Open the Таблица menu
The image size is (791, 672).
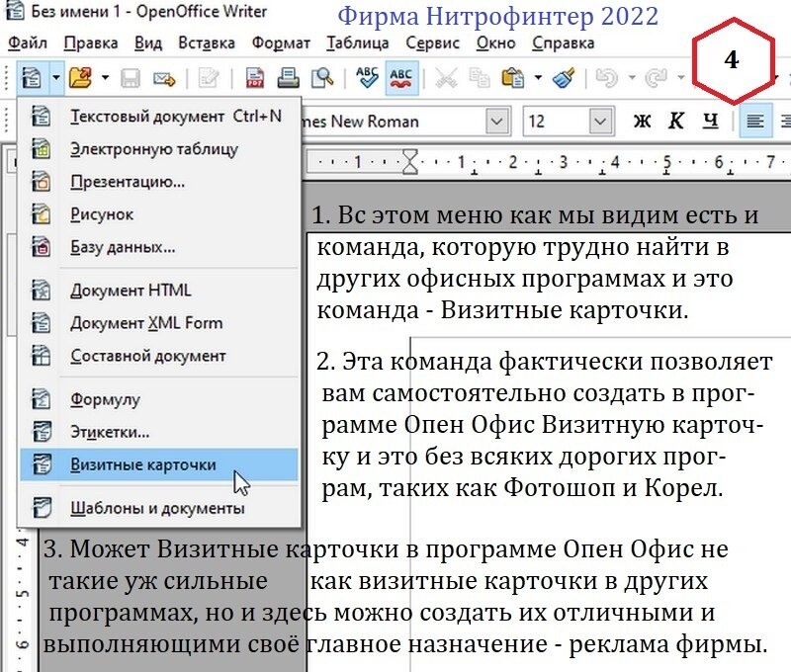coord(358,43)
